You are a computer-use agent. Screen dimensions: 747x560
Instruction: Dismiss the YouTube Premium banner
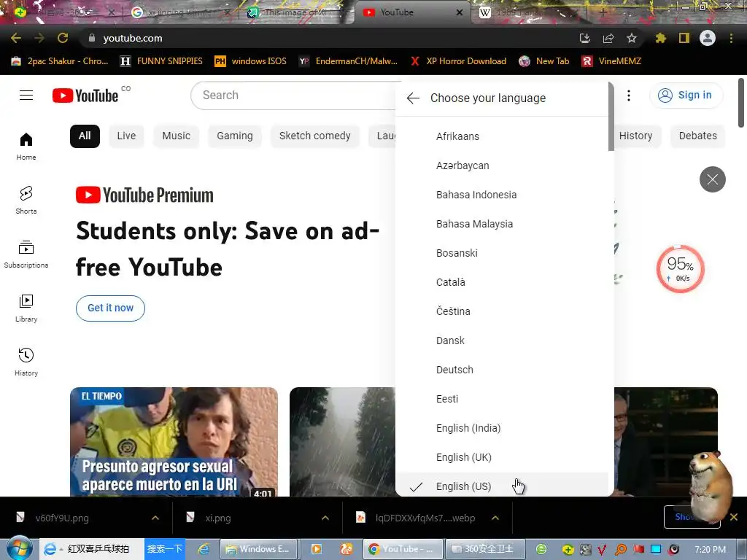click(x=712, y=179)
